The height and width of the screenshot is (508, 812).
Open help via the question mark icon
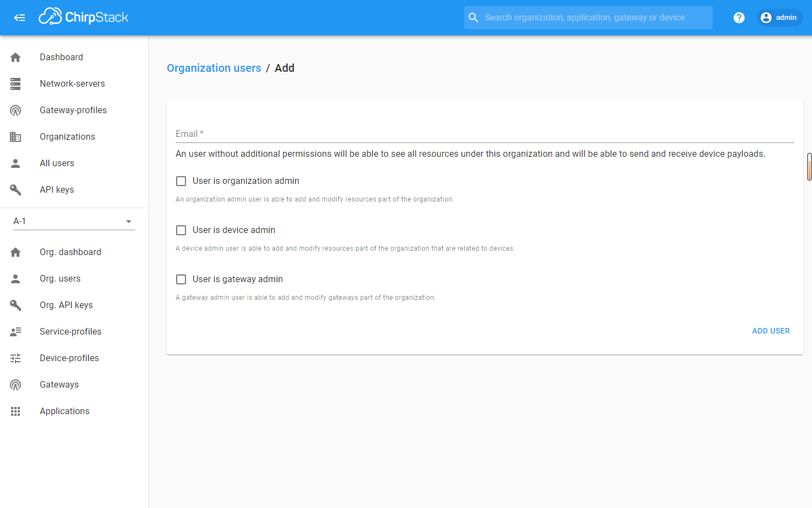pyautogui.click(x=739, y=18)
